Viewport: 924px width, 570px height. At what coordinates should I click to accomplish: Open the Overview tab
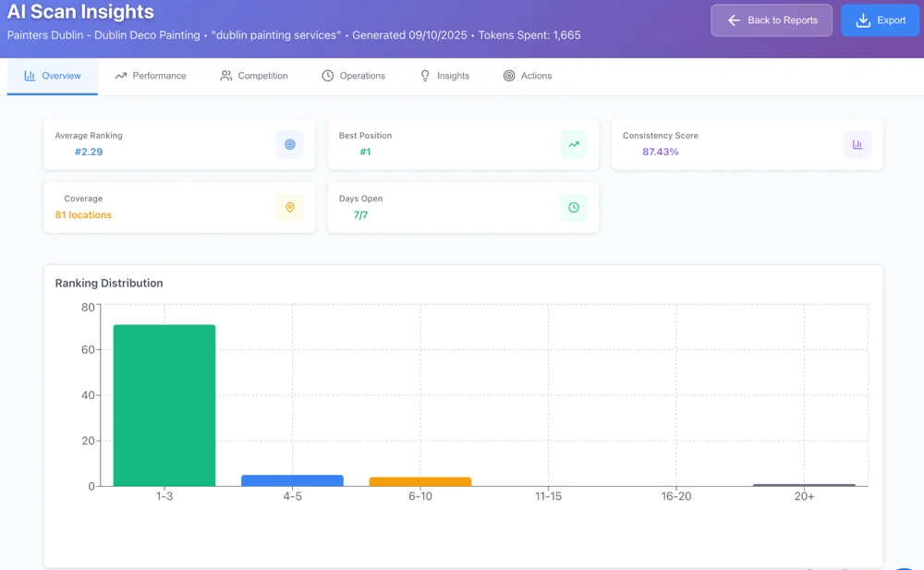[x=53, y=76]
